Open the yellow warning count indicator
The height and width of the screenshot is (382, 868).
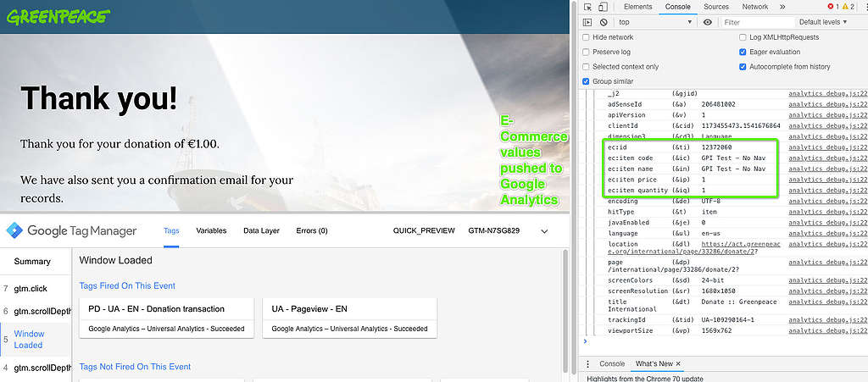pos(848,7)
